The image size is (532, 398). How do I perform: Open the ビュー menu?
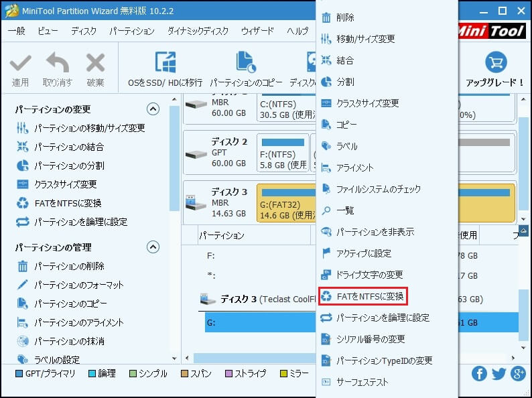tap(48, 31)
